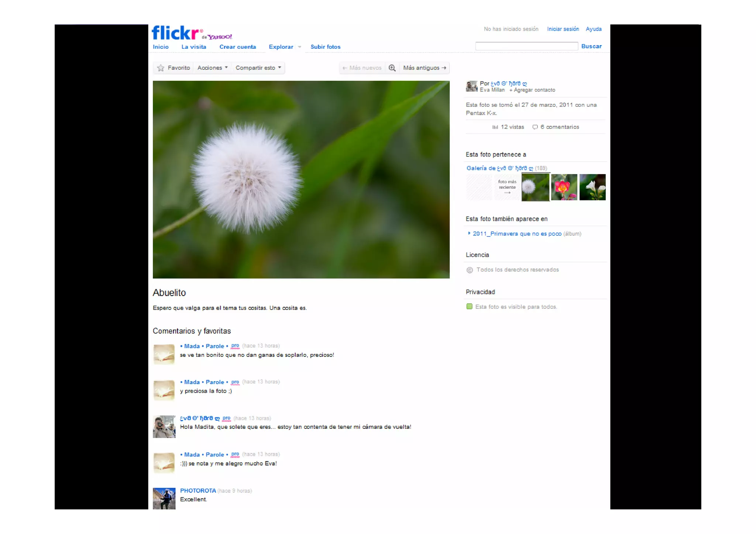The height and width of the screenshot is (534, 756).
Task: Open the red flower thumbnail
Action: (564, 187)
